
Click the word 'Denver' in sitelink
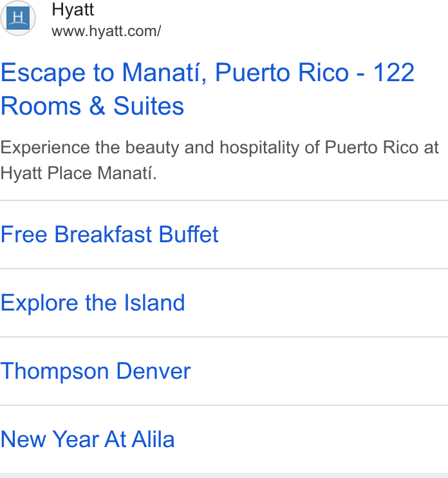(153, 371)
